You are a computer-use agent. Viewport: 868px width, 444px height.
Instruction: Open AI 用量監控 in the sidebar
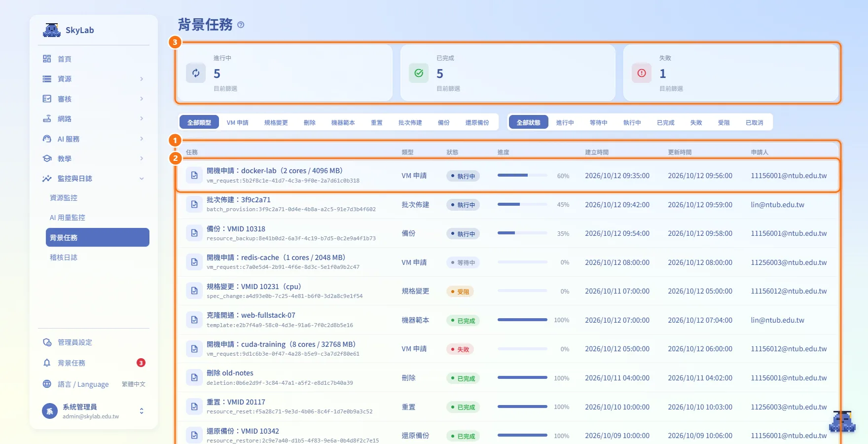68,218
